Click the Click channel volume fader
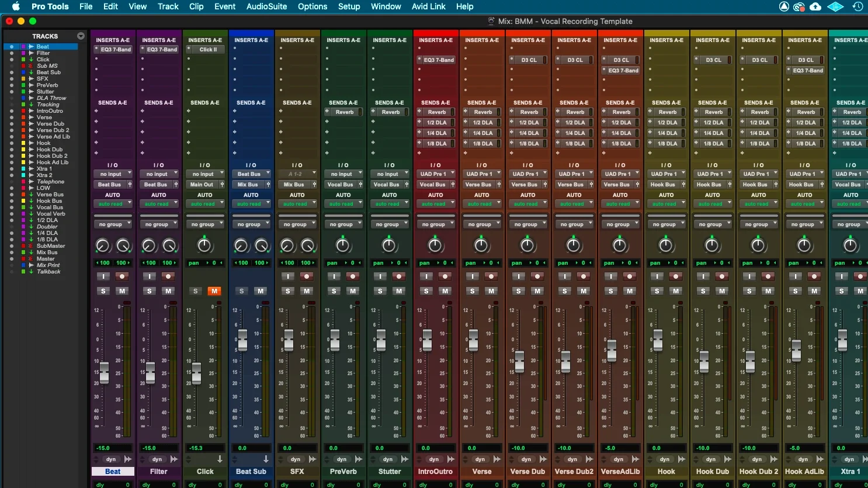 click(196, 373)
